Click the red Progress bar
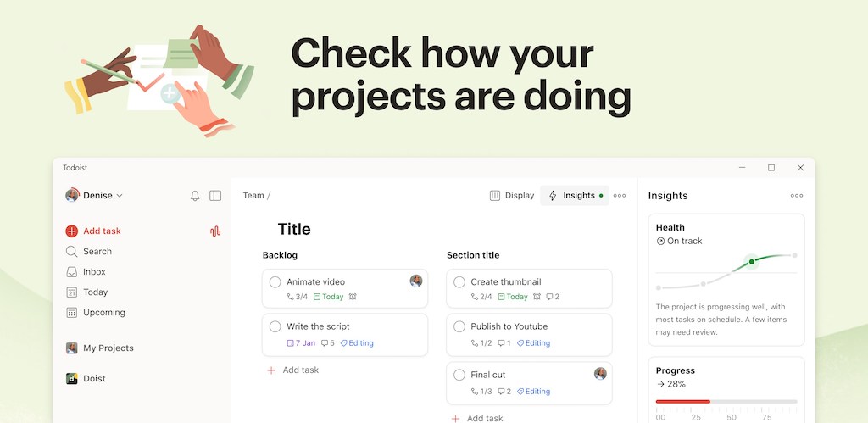868x423 pixels. click(683, 401)
